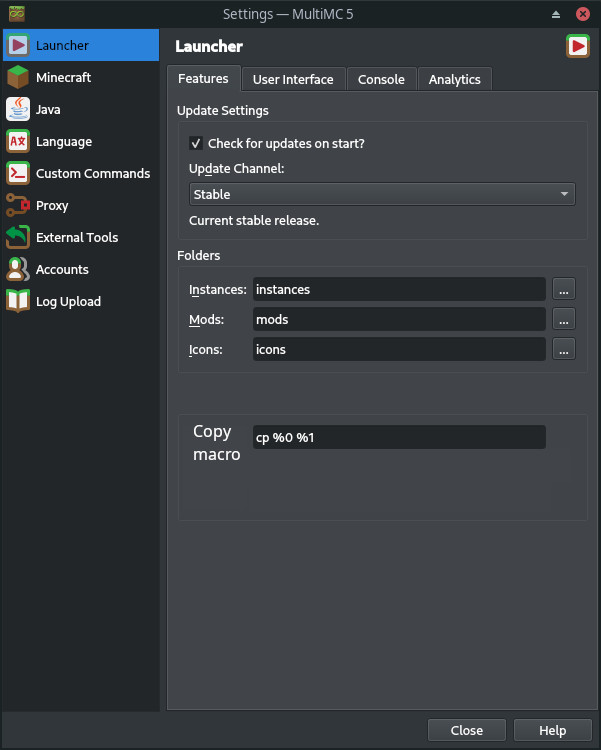The height and width of the screenshot is (750, 601).
Task: Open the Update Channel Stable dropdown
Action: 382,194
